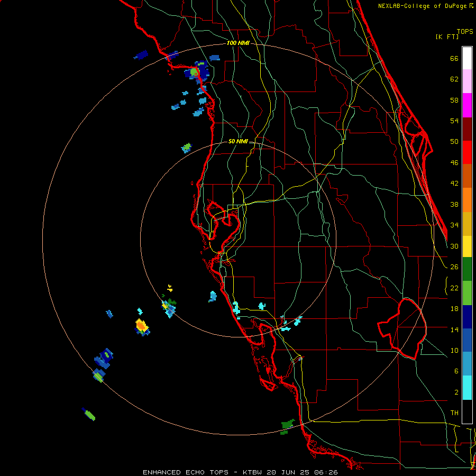
Task: Click the 42 value on the scale
Action: click(454, 184)
